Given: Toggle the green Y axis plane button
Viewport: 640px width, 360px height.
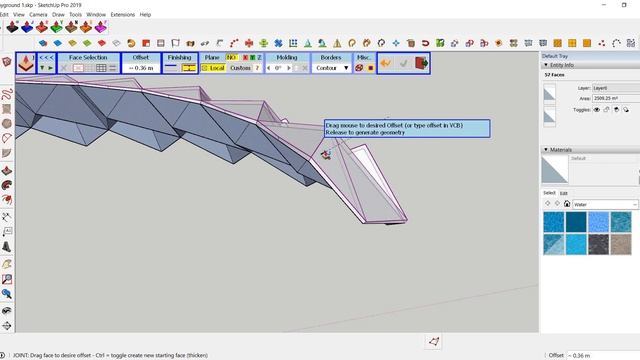Looking at the screenshot, I should pyautogui.click(x=252, y=58).
